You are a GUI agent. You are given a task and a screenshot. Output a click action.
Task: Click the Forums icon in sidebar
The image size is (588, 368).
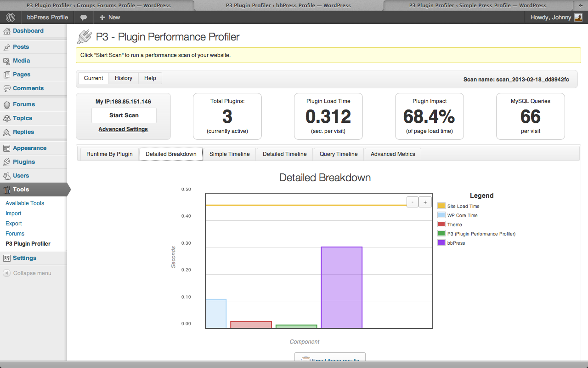pyautogui.click(x=6, y=105)
